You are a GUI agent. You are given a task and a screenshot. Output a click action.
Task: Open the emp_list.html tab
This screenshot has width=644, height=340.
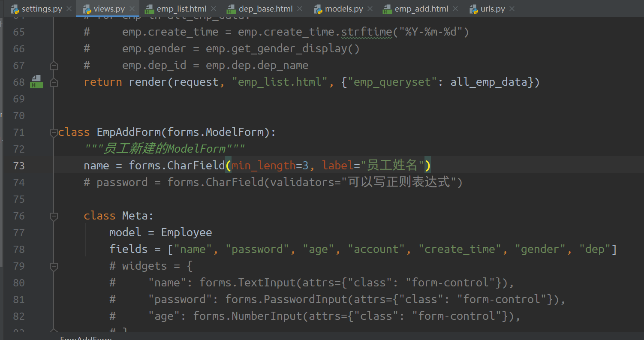coord(181,9)
